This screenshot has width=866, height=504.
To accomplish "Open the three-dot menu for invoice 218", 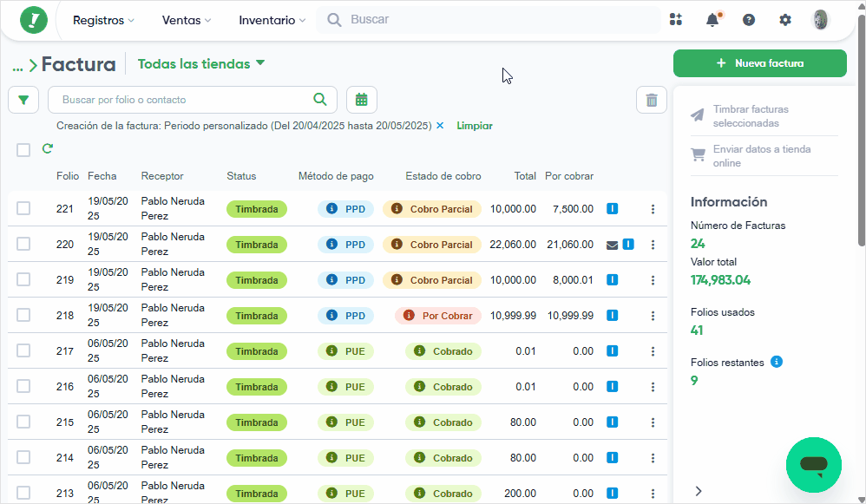I will tap(653, 316).
